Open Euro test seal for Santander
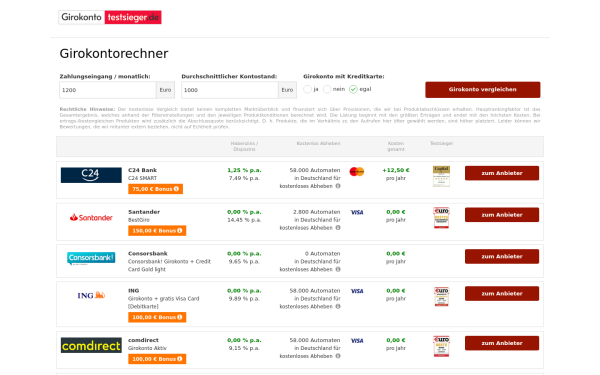Viewport: 600px width, 375px height. point(441,218)
